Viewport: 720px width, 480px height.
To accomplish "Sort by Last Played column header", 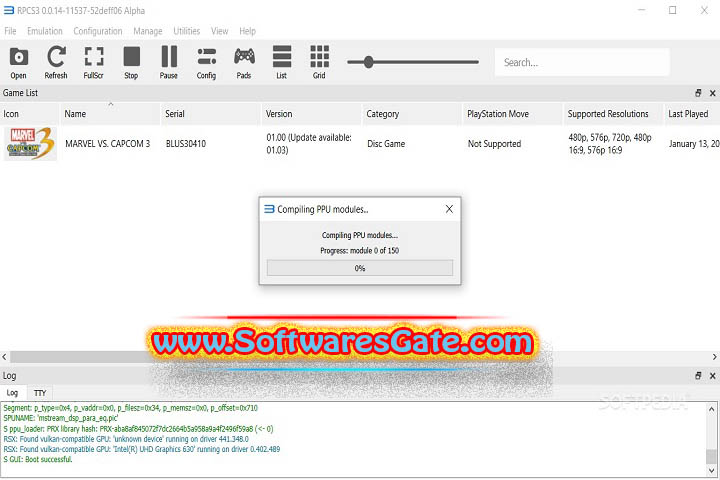I will tap(692, 113).
